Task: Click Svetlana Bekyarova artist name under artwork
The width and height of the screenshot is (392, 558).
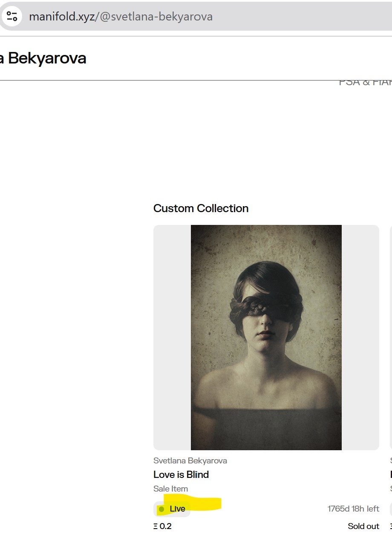Action: tap(190, 460)
